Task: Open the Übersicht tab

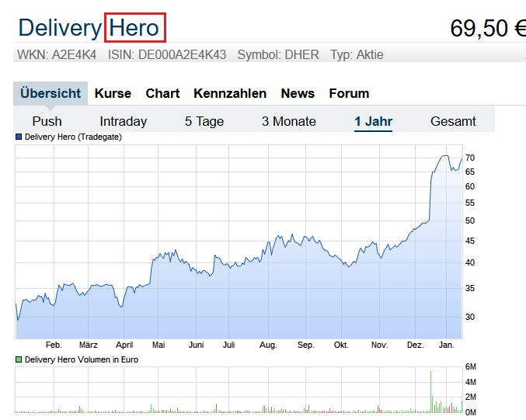Action: 51,93
